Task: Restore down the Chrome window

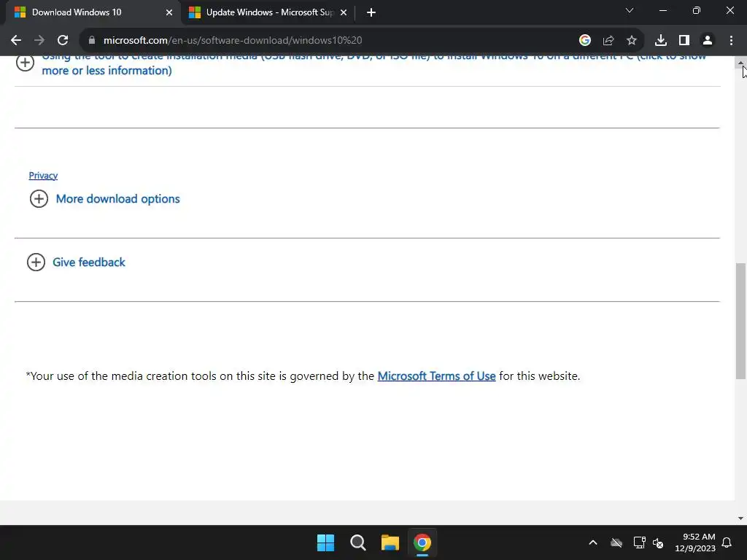Action: pyautogui.click(x=697, y=10)
